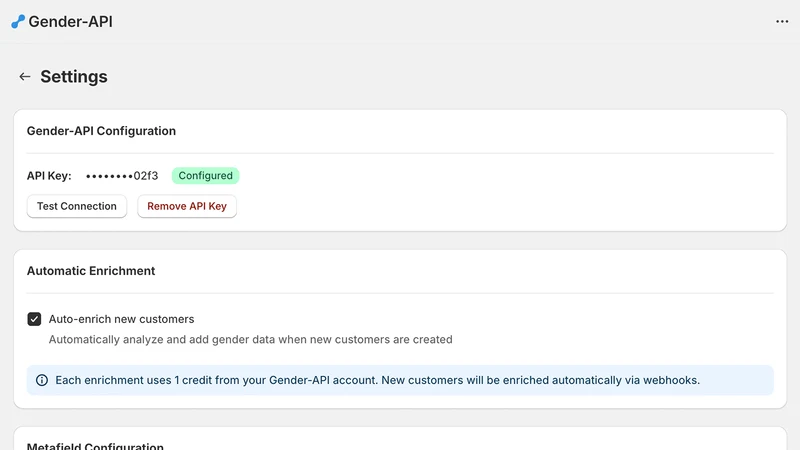Open the three-dot more options menu
800x450 pixels.
(782, 21)
